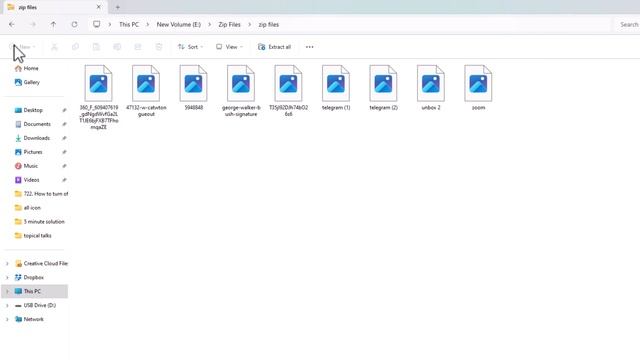Select the unbox 2 image file
Image resolution: width=640 pixels, height=360 pixels.
431,88
